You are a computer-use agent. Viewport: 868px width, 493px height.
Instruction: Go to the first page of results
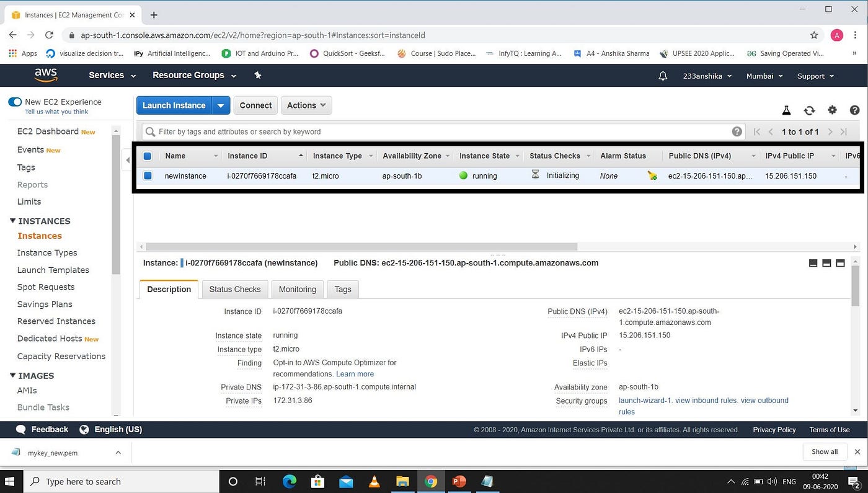[756, 131]
